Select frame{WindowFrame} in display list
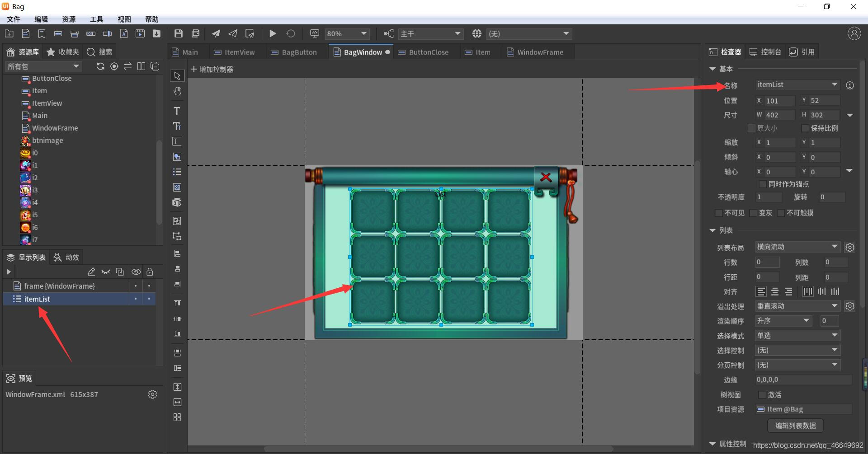 click(79, 286)
